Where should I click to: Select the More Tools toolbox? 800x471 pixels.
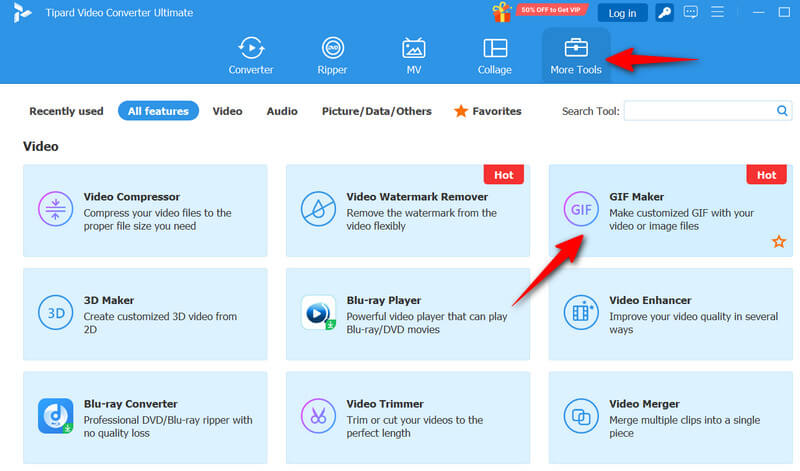coord(576,56)
